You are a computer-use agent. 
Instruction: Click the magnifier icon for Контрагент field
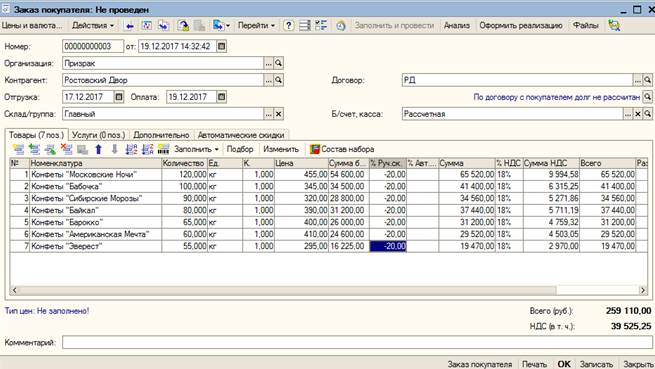(x=279, y=80)
